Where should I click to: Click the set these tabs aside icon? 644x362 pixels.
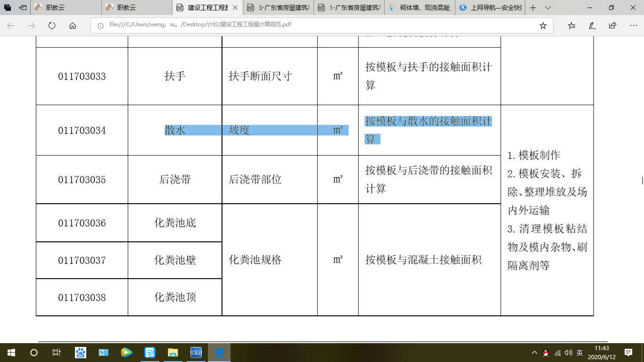pos(23,8)
